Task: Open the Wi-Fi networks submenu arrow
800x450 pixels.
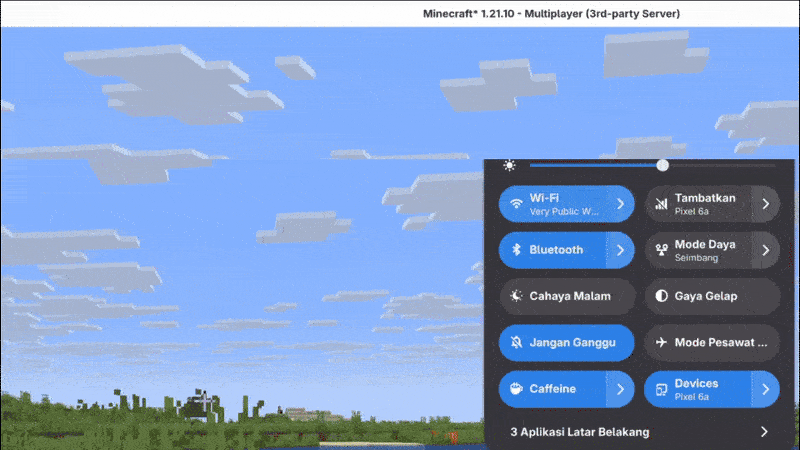Action: coord(620,204)
